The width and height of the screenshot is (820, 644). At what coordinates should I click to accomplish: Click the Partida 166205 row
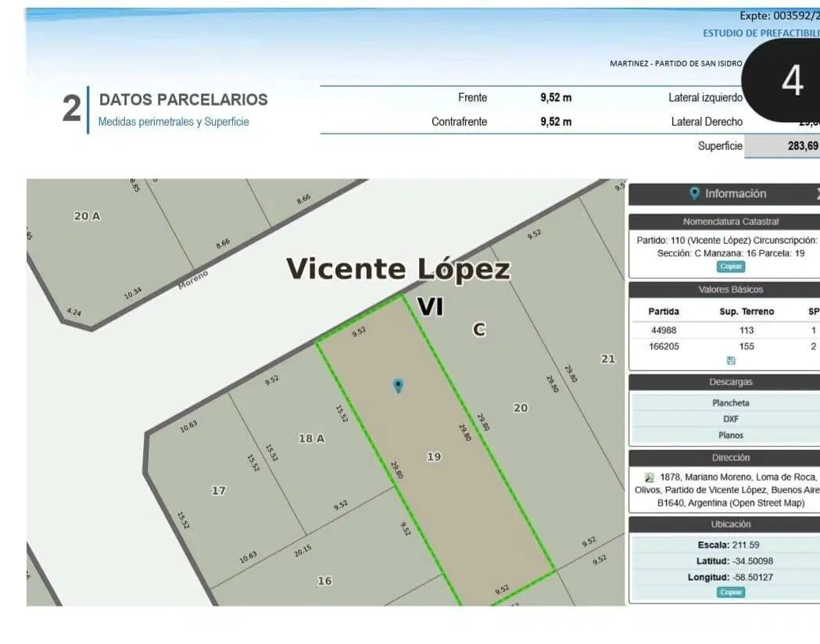point(727,346)
